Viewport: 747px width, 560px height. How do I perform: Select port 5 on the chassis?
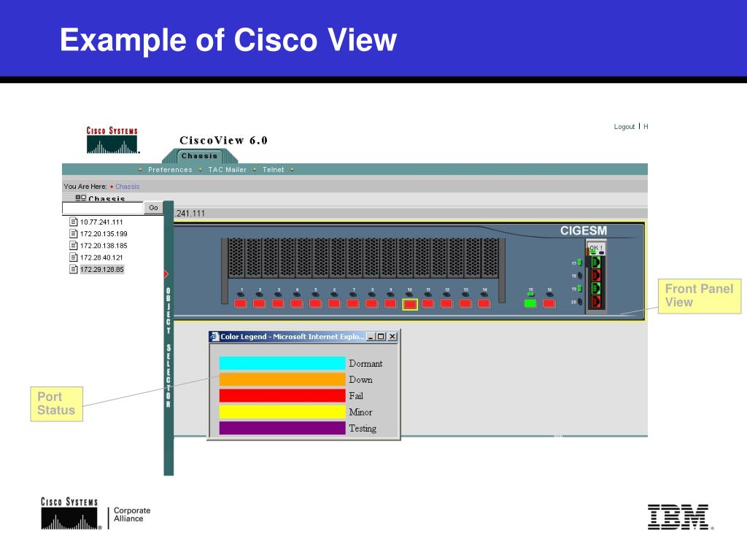coord(315,303)
